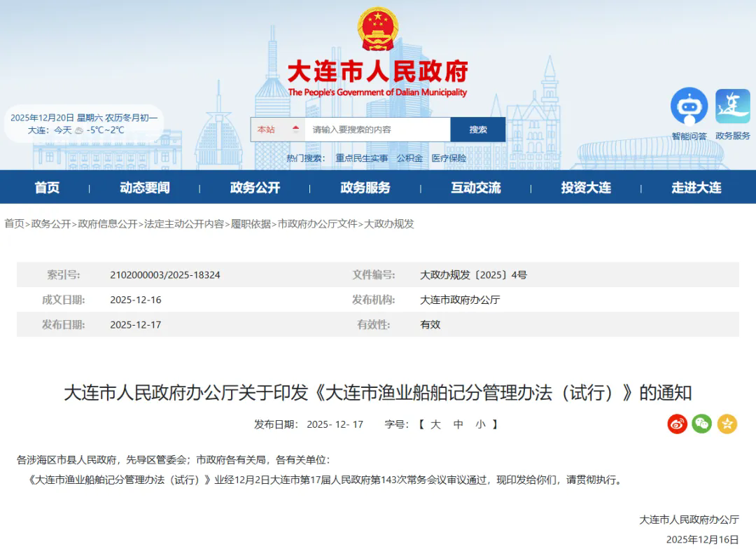Click the 公积金 hot search link
The image size is (756, 556).
409,158
